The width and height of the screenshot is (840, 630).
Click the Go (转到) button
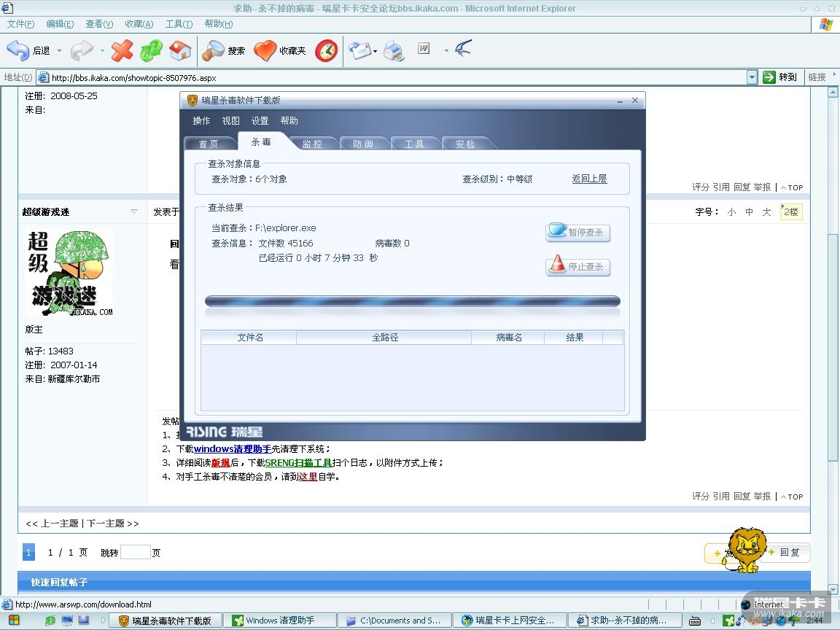point(780,77)
